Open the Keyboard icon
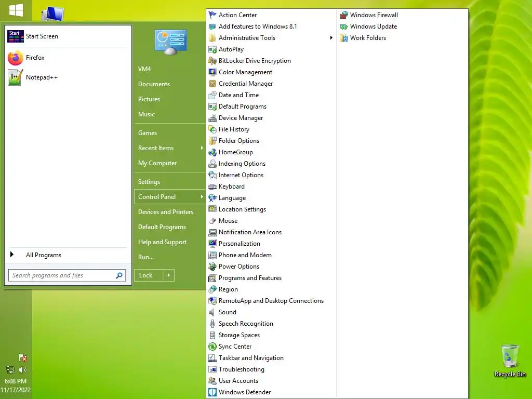 pos(212,187)
